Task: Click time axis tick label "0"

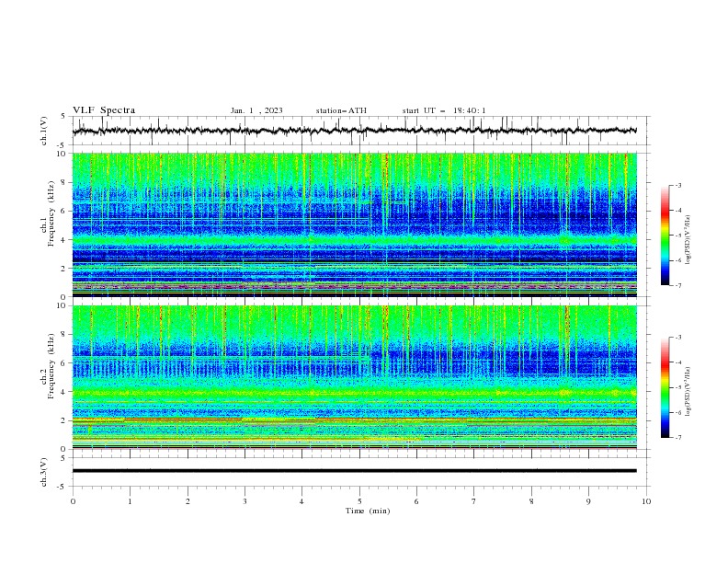Action: coord(73,501)
